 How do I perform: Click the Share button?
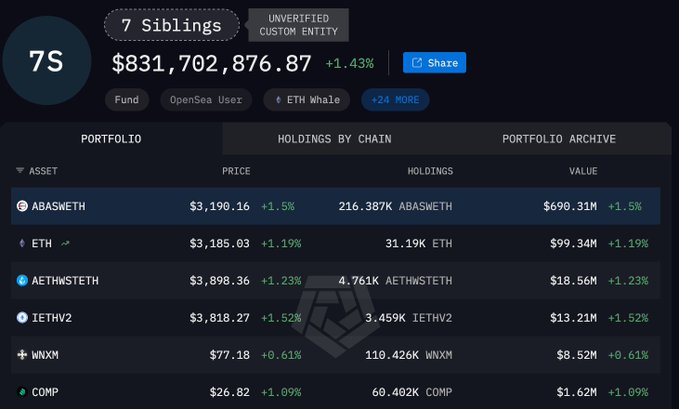coord(434,63)
